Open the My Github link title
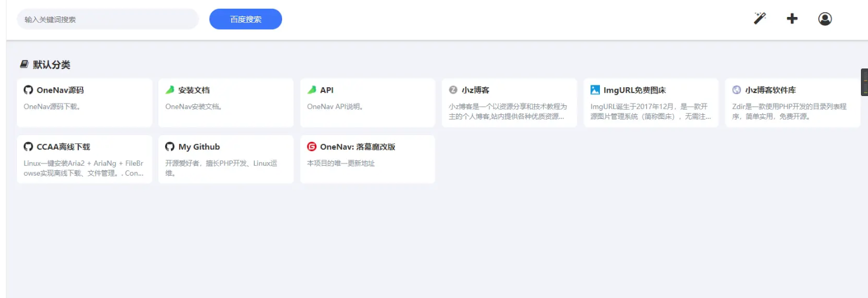The width and height of the screenshot is (868, 298). [x=199, y=147]
